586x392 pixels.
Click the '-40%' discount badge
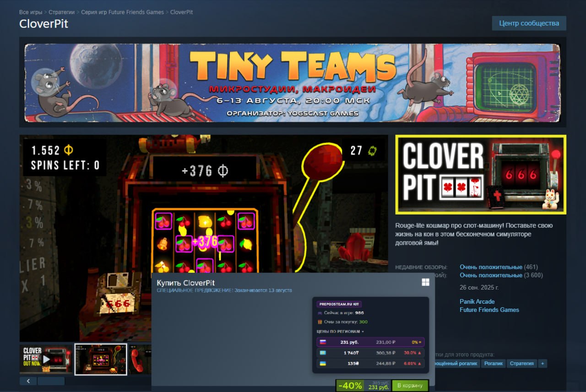350,386
